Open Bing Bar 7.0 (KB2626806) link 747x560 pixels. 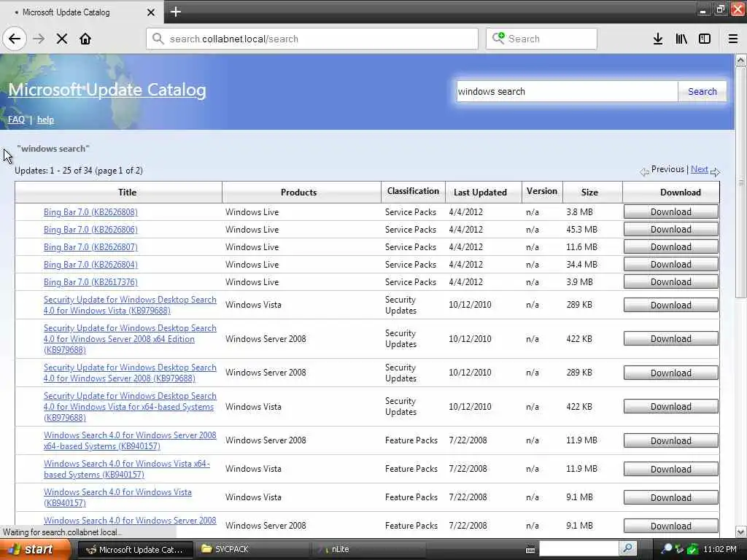[90, 230]
